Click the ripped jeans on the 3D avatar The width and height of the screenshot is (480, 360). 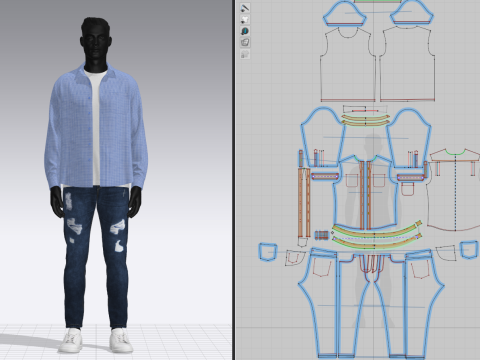point(95,257)
